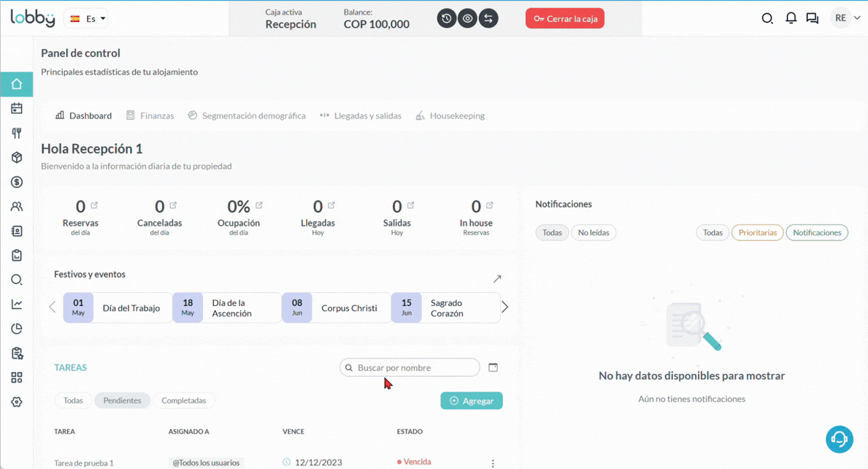Open the notifications bell icon
This screenshot has height=469, width=868.
pos(791,18)
